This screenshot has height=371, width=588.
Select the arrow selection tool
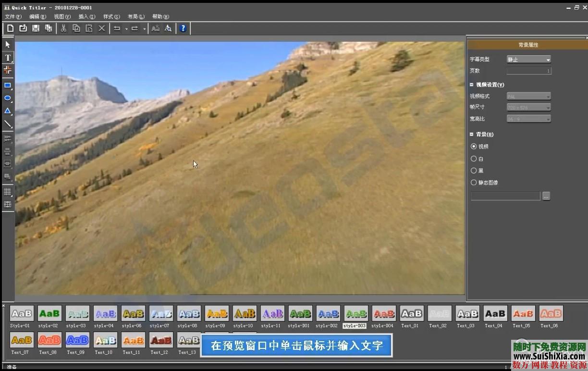point(8,45)
